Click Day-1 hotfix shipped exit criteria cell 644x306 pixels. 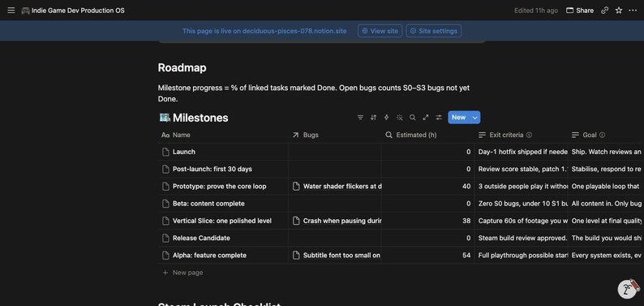click(521, 152)
